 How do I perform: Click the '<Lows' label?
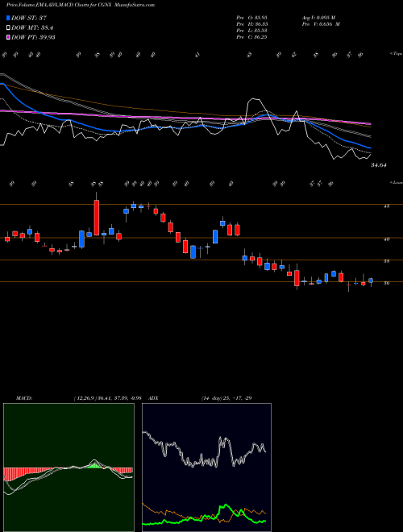click(396, 183)
